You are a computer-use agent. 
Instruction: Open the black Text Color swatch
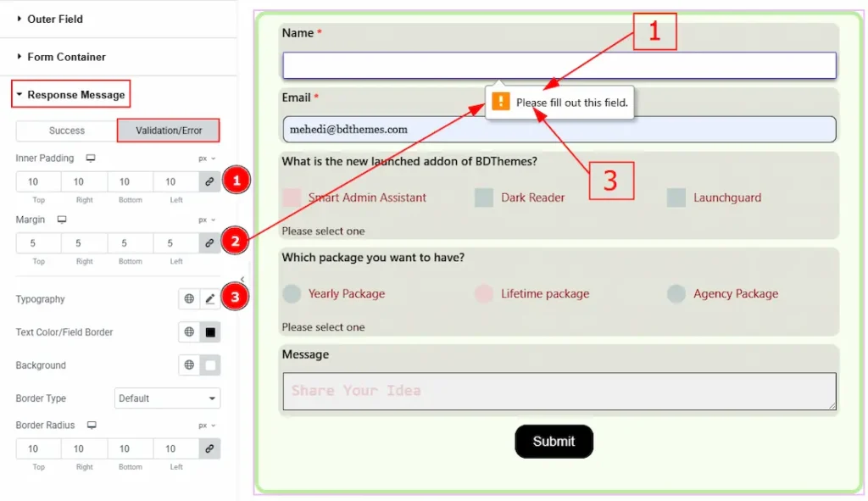[210, 332]
